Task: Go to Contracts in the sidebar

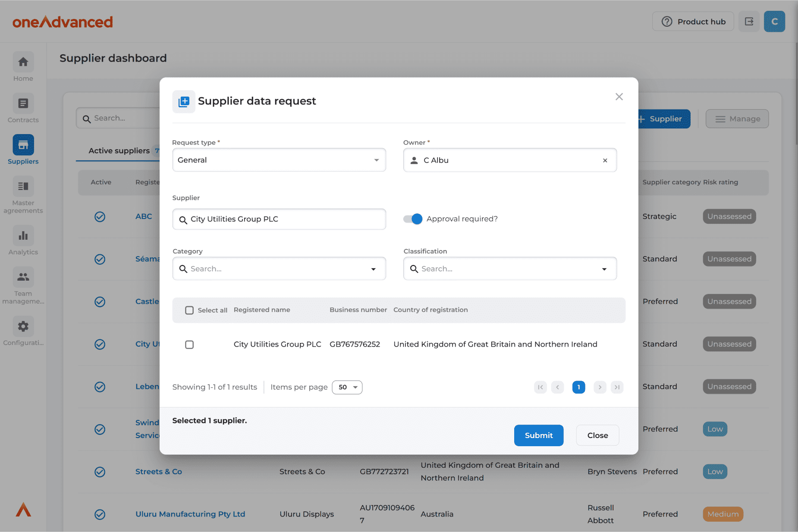Action: coord(23,104)
